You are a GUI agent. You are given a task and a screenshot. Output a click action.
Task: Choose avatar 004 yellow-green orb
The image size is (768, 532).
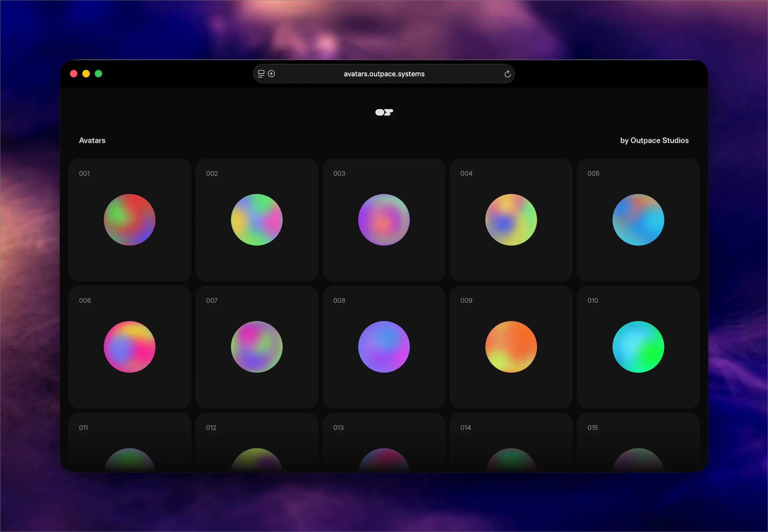click(x=511, y=220)
